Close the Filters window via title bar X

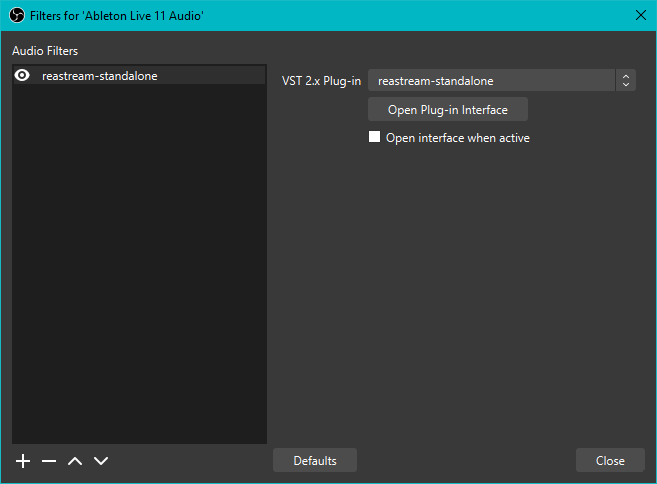click(641, 14)
